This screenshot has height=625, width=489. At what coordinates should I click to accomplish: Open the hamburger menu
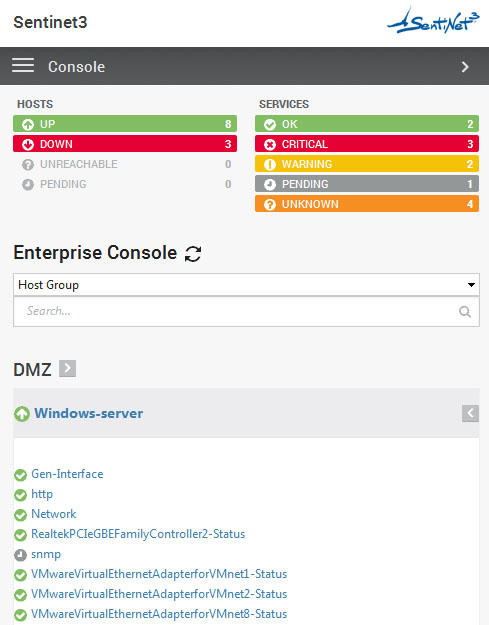pyautogui.click(x=23, y=65)
